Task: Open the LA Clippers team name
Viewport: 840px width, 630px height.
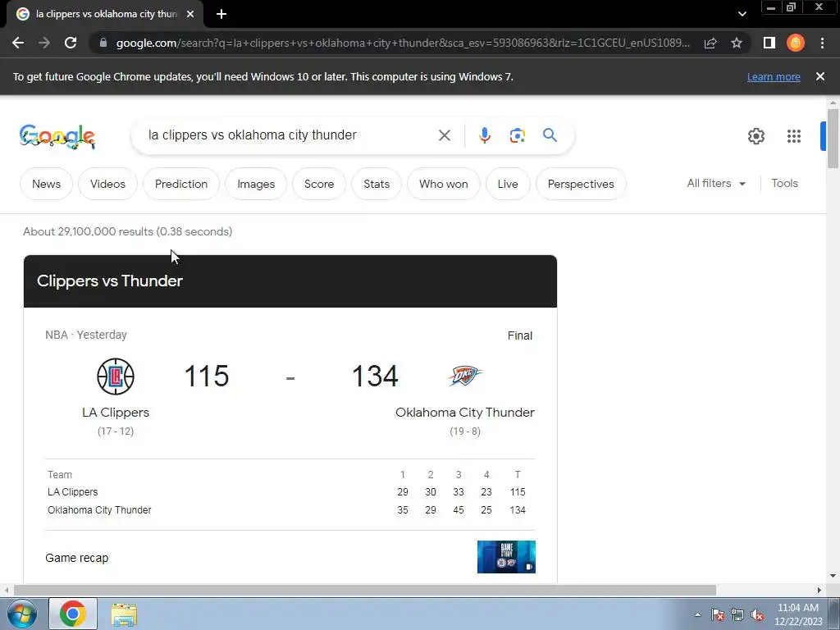Action: 116,413
